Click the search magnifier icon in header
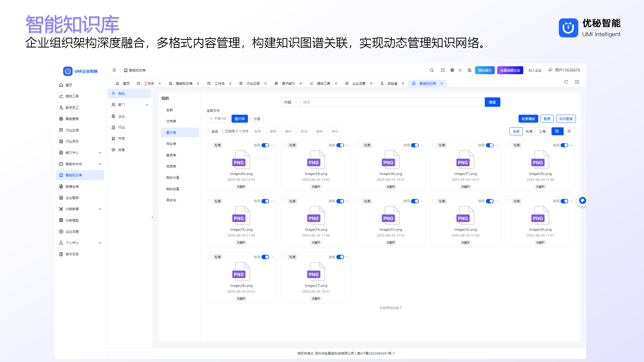This screenshot has width=644, height=362. coord(432,70)
